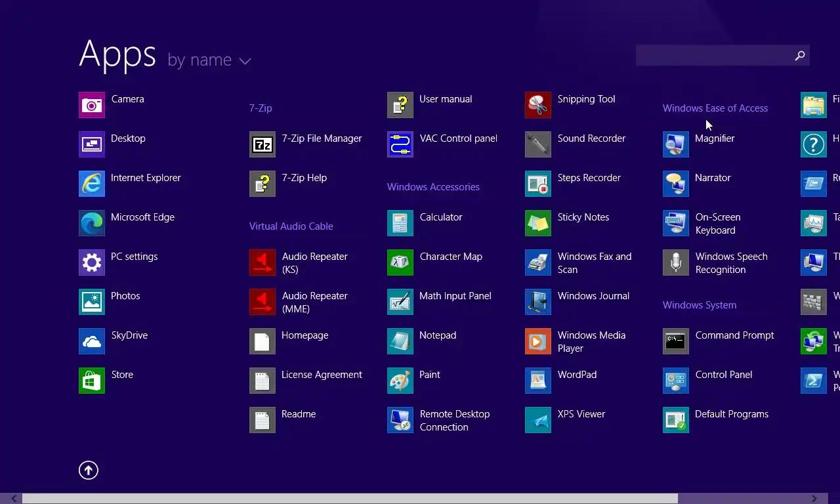840x504 pixels.
Task: Launch XPS Viewer icon
Action: click(x=538, y=420)
